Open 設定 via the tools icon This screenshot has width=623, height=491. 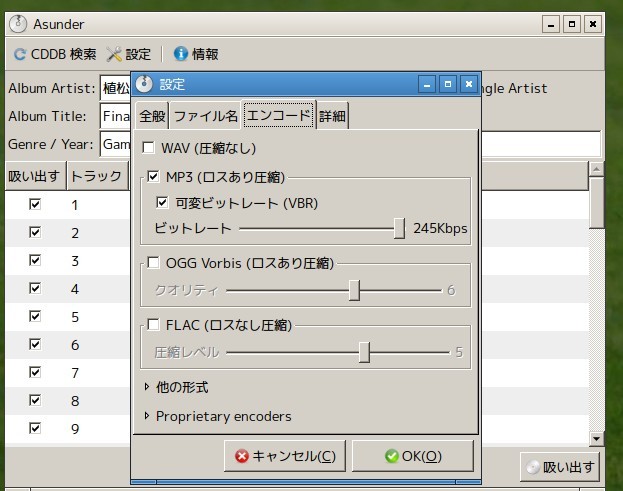[x=114, y=54]
